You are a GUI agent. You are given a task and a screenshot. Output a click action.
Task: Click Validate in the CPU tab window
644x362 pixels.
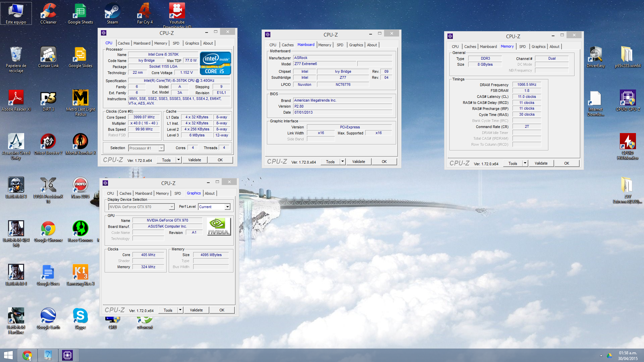195,160
